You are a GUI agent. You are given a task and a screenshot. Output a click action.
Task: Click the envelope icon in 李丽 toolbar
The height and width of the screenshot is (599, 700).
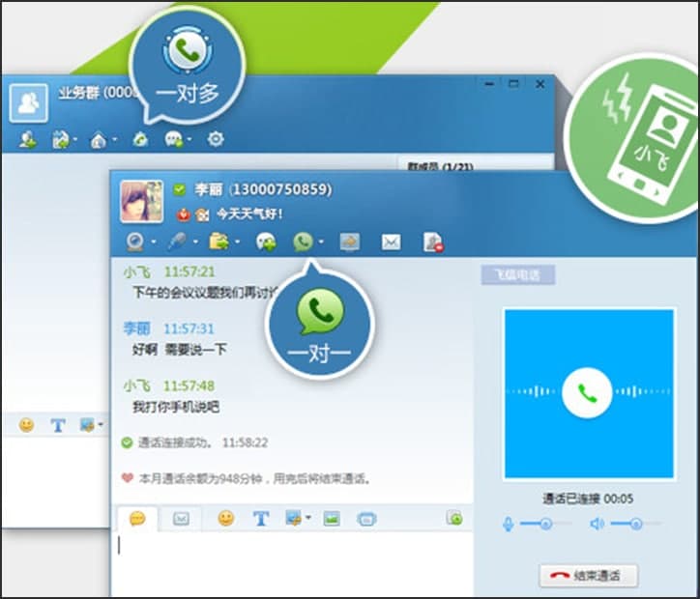pyautogui.click(x=391, y=242)
